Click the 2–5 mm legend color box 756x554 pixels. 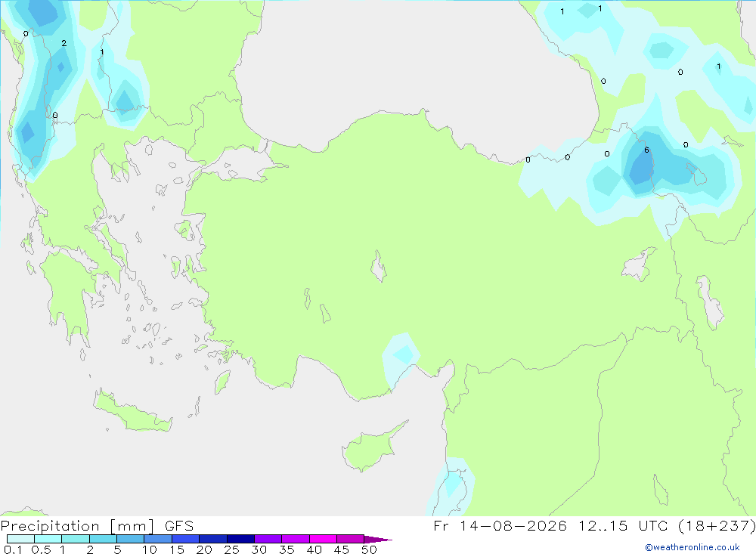(103, 539)
